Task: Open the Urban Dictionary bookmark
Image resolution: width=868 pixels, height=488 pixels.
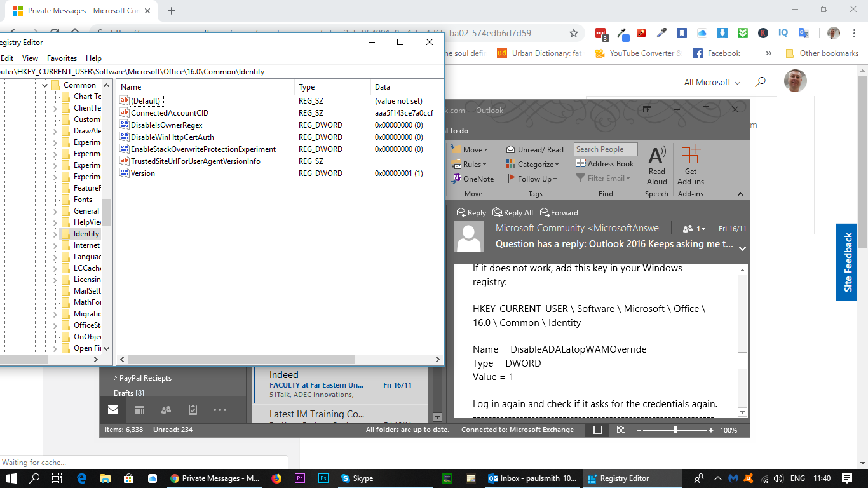Action: click(x=539, y=53)
